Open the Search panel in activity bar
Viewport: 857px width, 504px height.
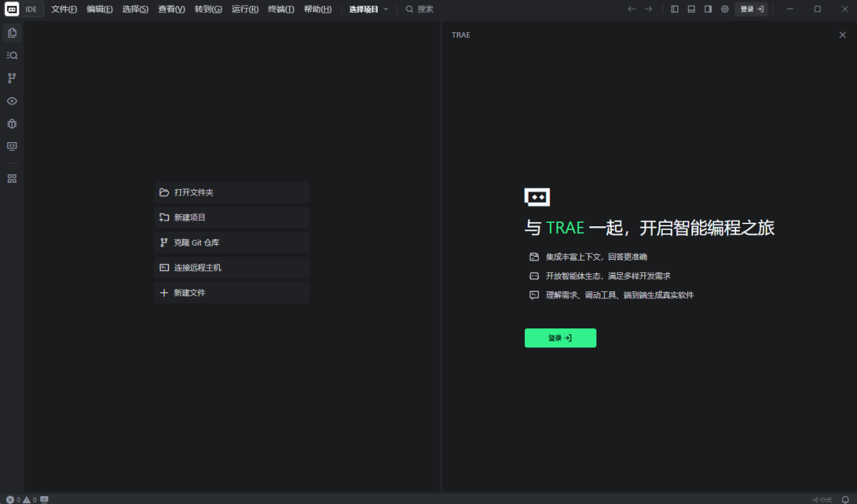coord(12,55)
